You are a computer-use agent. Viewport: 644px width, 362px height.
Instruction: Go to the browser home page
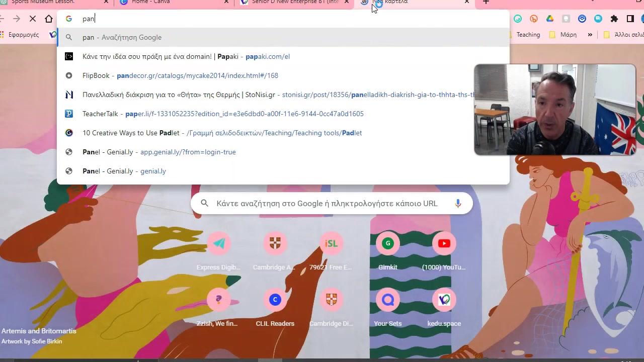(49, 19)
